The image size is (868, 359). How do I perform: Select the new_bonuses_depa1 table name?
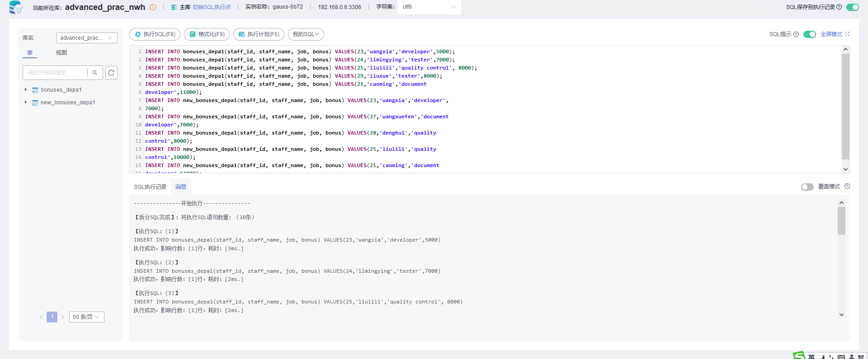tap(68, 103)
